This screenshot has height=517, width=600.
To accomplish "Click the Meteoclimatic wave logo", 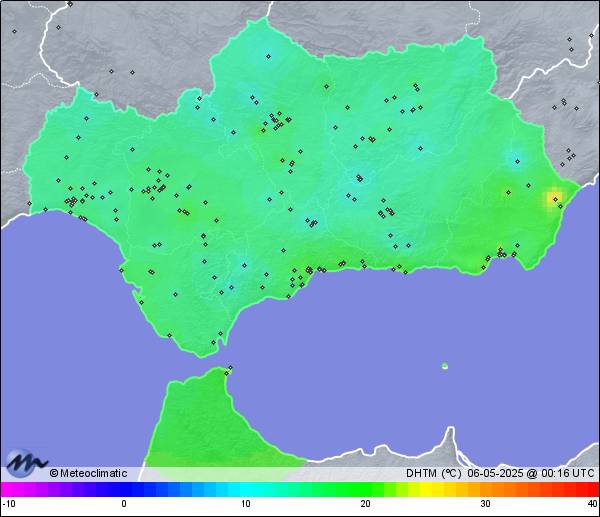I will click(x=26, y=462).
